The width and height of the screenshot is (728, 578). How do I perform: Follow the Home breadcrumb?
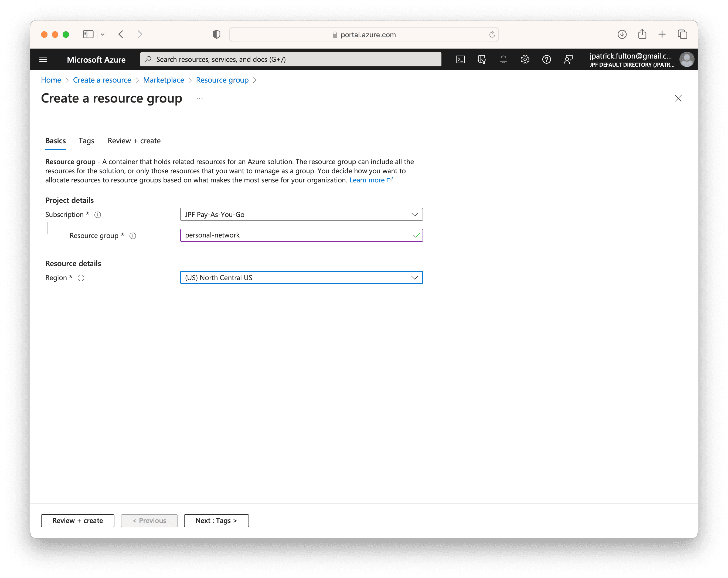[51, 80]
